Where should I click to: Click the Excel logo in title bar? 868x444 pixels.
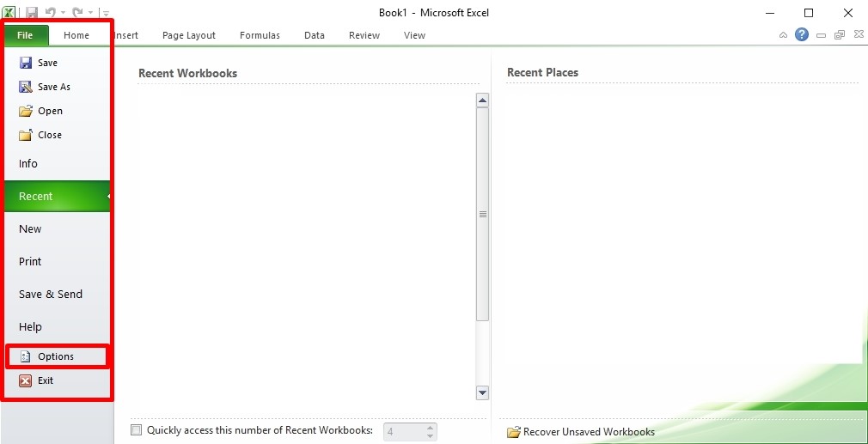(x=9, y=12)
